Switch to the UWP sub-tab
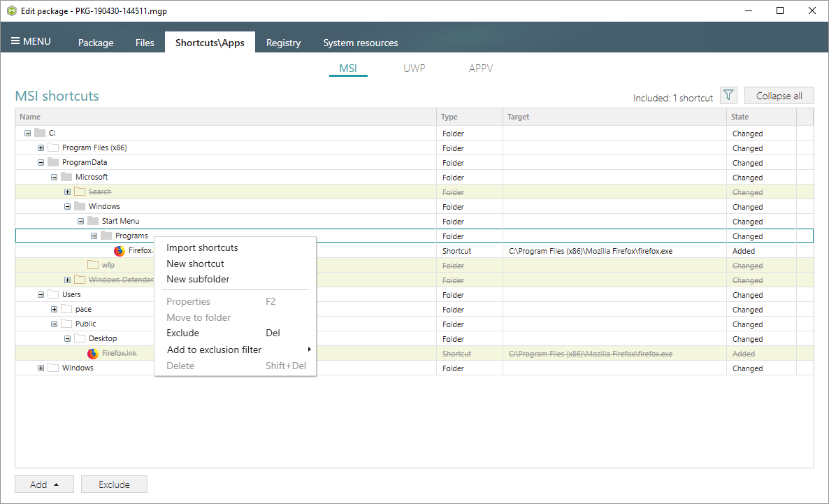Image resolution: width=829 pixels, height=504 pixels. click(414, 69)
